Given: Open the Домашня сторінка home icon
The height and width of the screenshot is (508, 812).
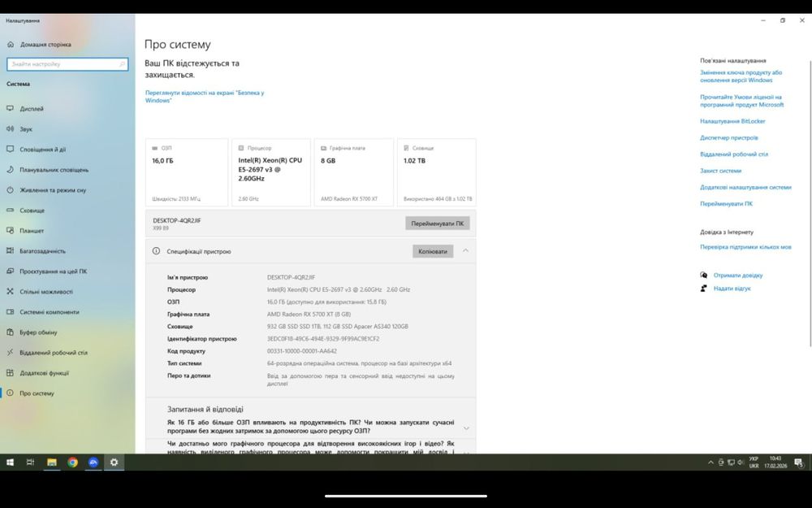Looking at the screenshot, I should point(11,45).
